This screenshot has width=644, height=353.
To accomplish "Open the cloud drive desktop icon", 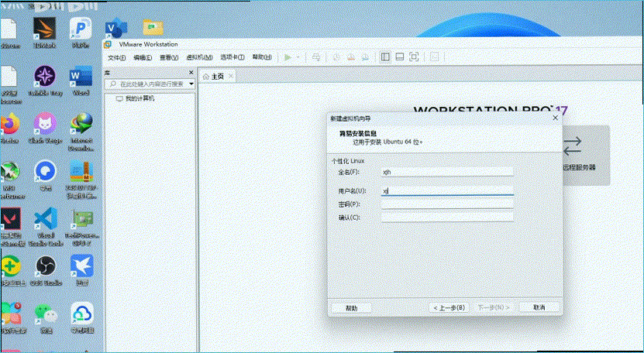I will tap(81, 317).
